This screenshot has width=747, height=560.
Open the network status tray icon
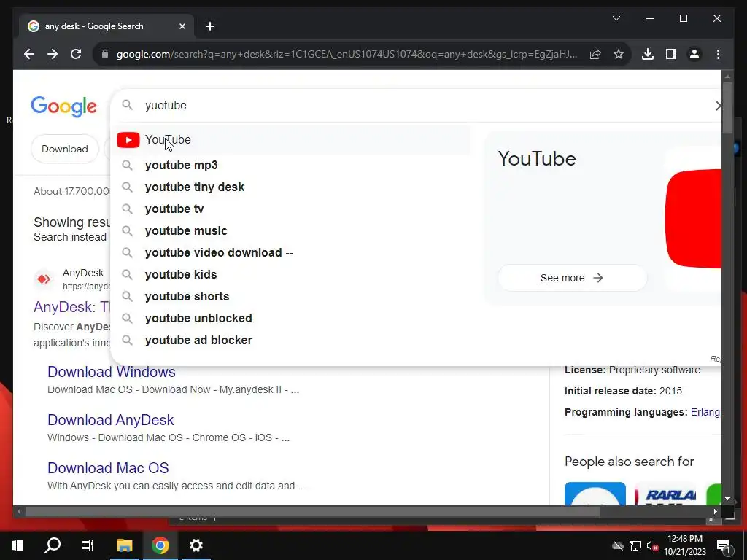point(635,545)
